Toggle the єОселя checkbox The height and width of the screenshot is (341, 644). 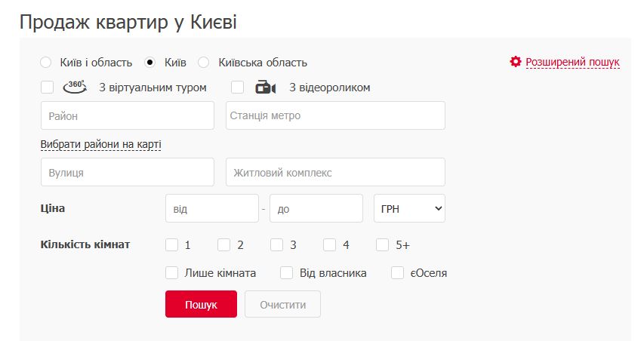(x=398, y=273)
